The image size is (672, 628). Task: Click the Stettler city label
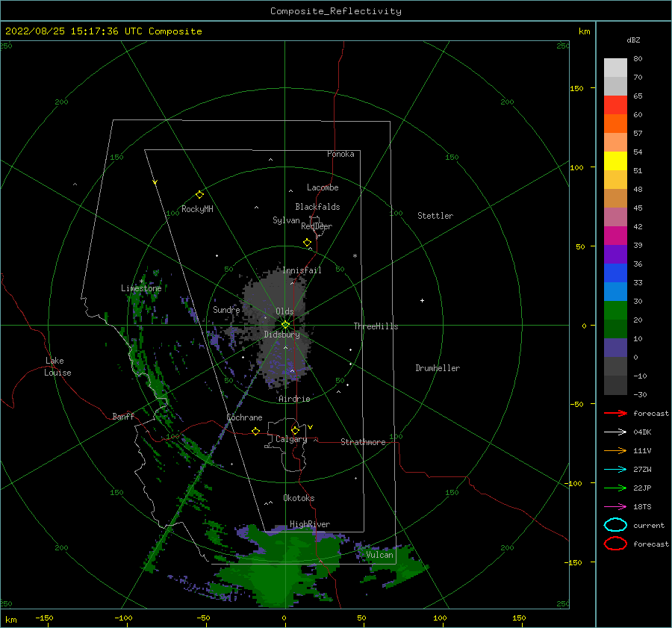435,216
